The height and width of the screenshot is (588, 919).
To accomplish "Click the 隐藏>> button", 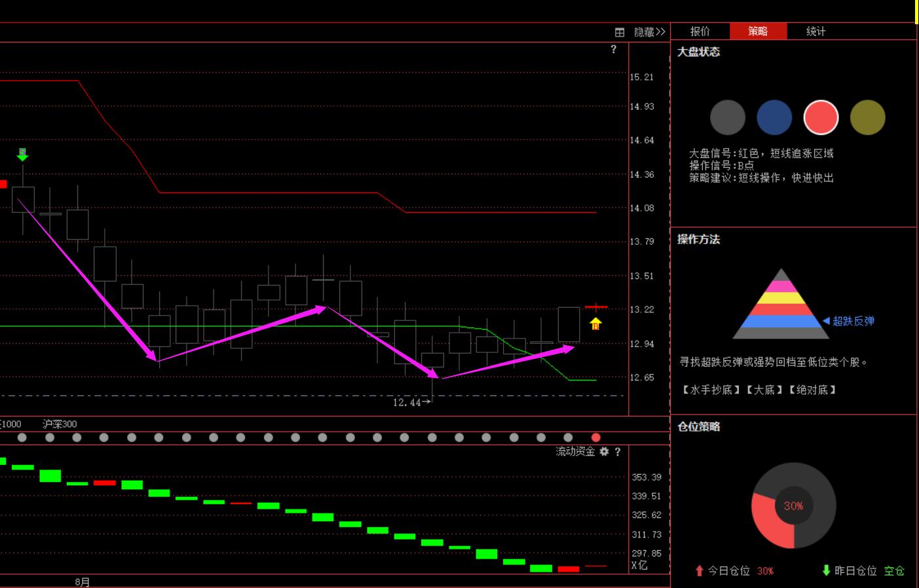I will pos(649,32).
